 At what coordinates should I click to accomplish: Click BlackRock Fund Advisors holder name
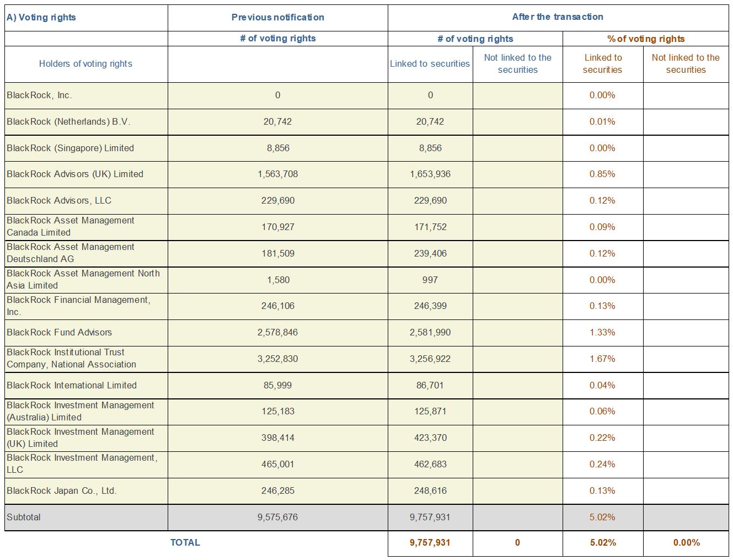(86, 333)
